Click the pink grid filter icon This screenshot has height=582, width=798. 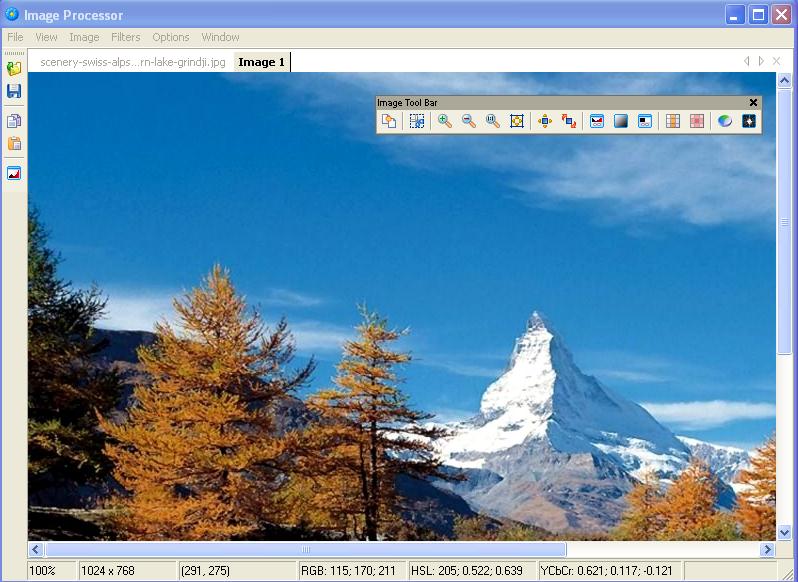tap(697, 121)
